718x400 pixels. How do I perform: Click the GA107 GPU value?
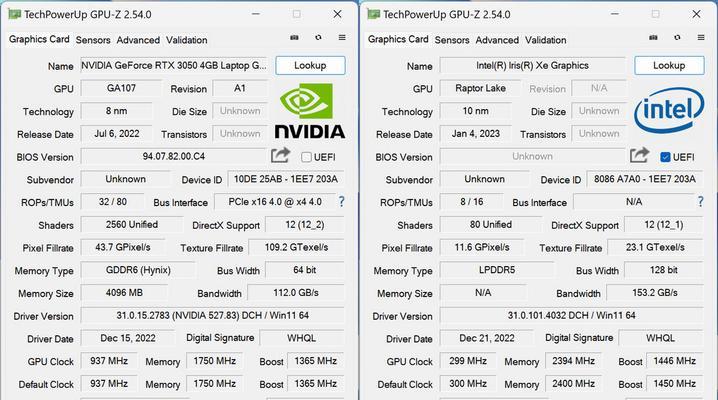(x=121, y=88)
